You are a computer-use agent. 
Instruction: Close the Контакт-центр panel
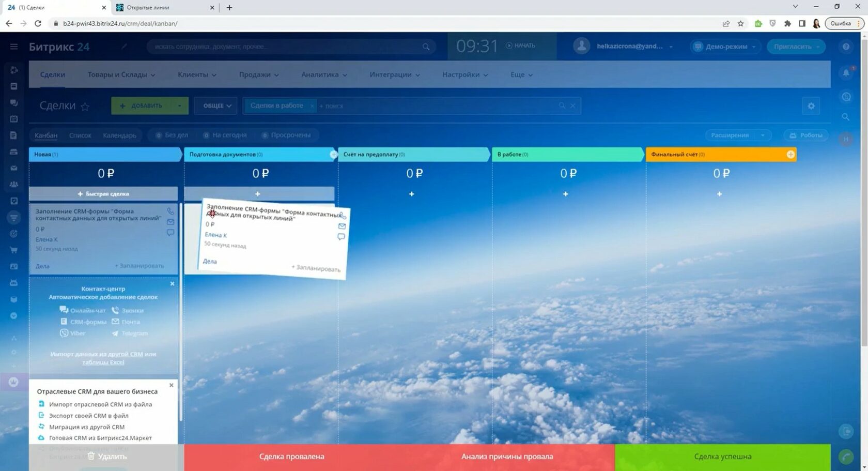(x=172, y=284)
